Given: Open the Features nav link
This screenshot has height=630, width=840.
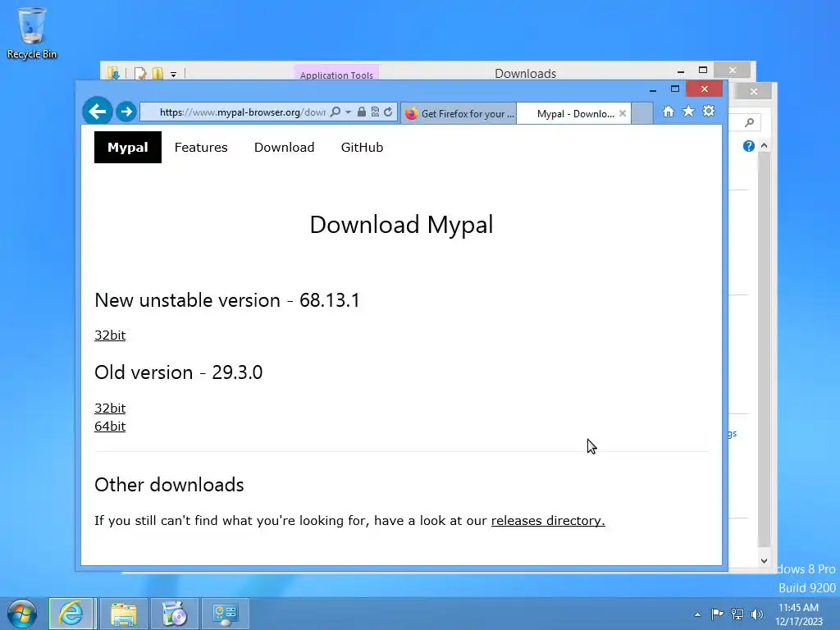Looking at the screenshot, I should coord(201,148).
